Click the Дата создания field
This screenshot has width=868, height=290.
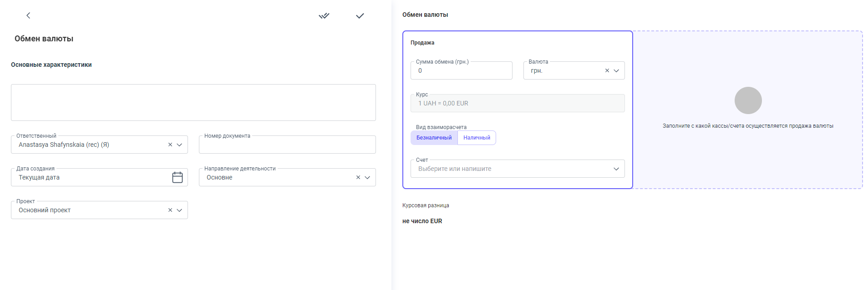[91, 177]
